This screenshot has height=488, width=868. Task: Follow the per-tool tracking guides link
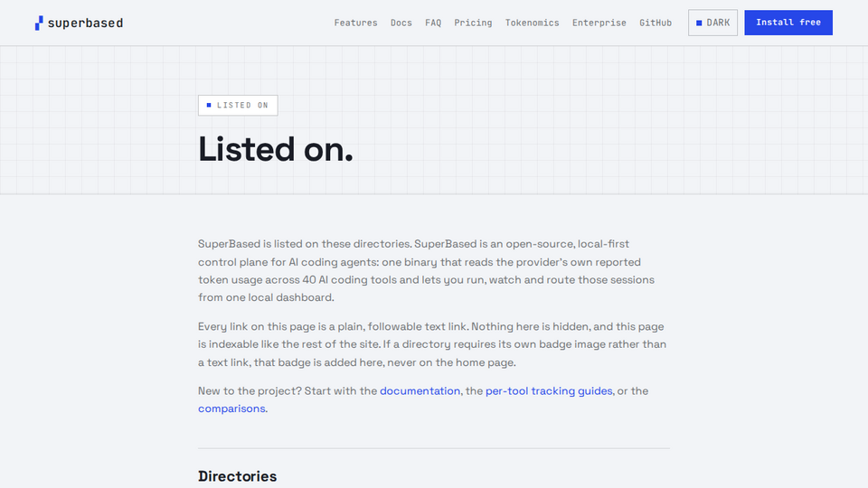549,390
